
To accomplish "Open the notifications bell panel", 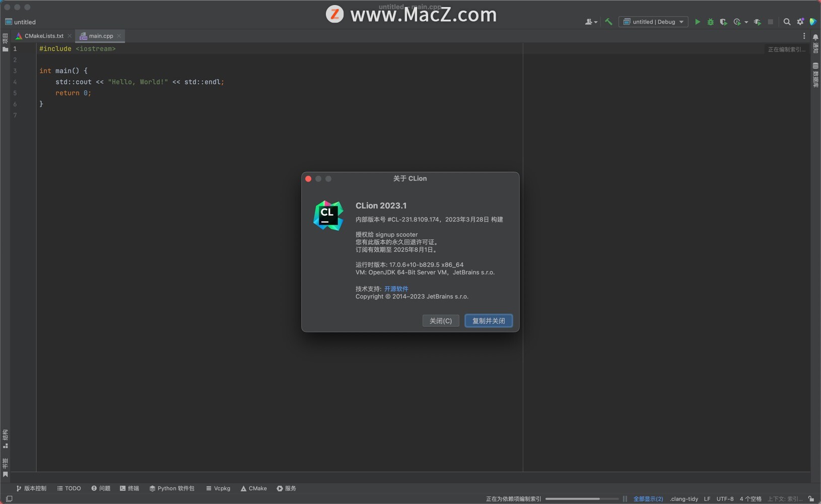I will (x=815, y=37).
